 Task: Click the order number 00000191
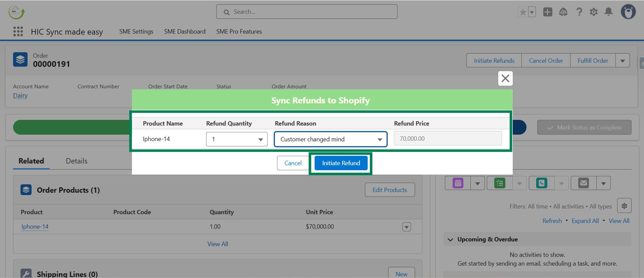[x=51, y=64]
